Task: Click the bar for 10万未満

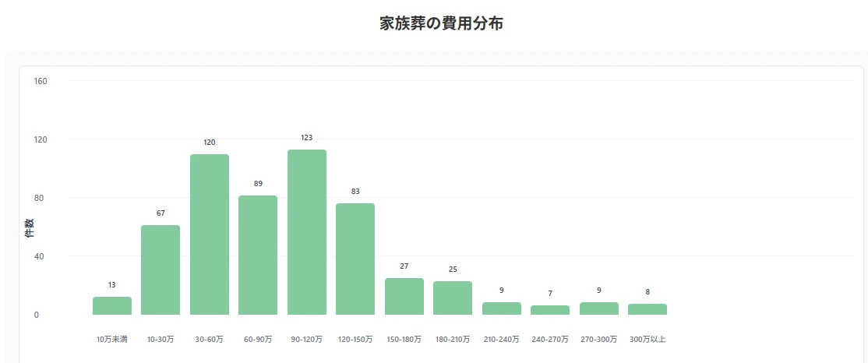Action: (x=112, y=306)
